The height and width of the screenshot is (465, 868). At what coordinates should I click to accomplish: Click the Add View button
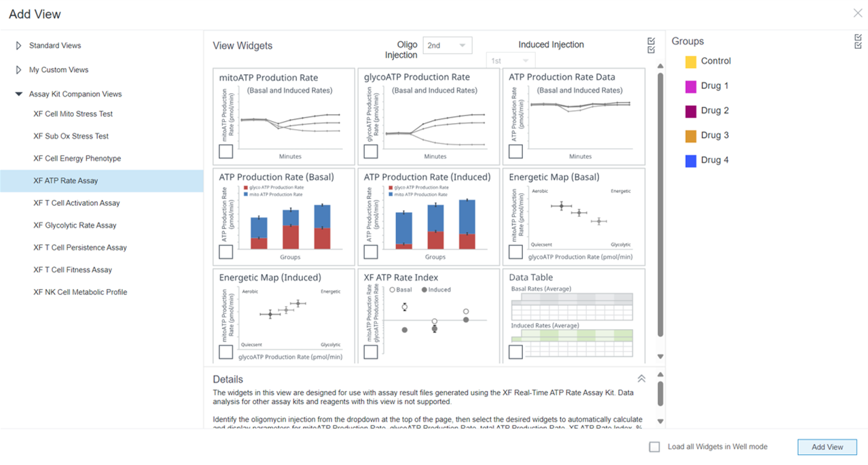tap(827, 447)
